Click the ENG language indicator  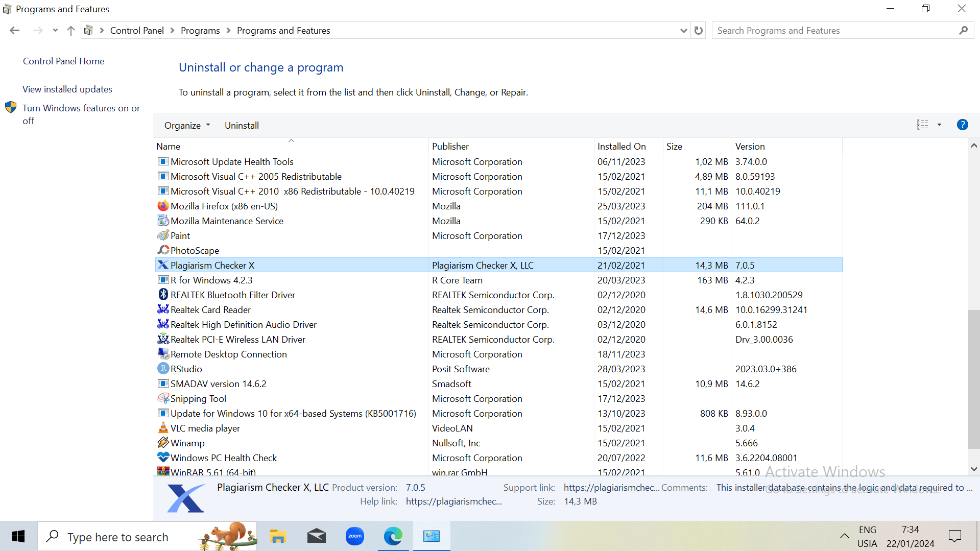[x=867, y=530]
